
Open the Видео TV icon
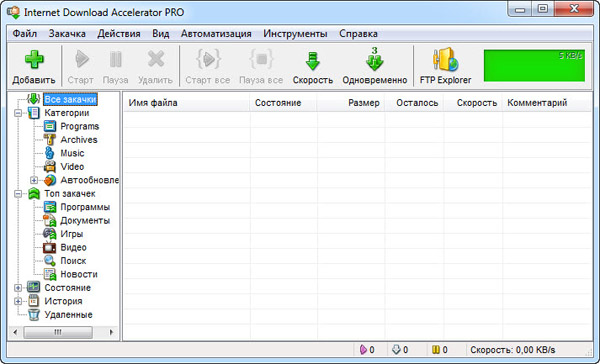[x=50, y=247]
